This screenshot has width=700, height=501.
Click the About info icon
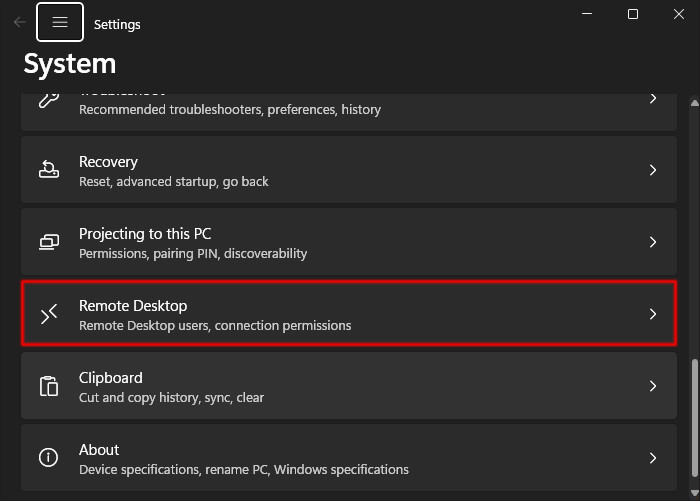click(x=49, y=458)
